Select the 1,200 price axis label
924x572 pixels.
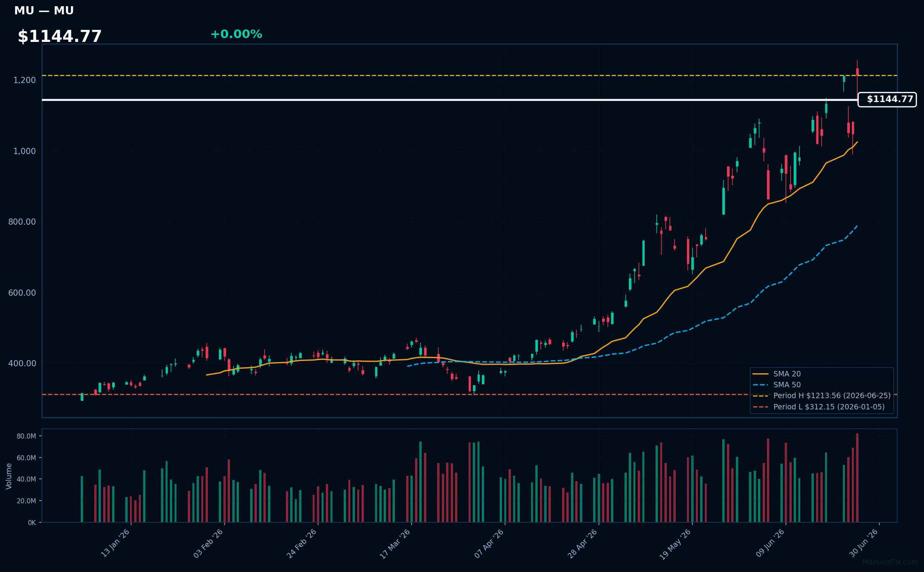[24, 80]
